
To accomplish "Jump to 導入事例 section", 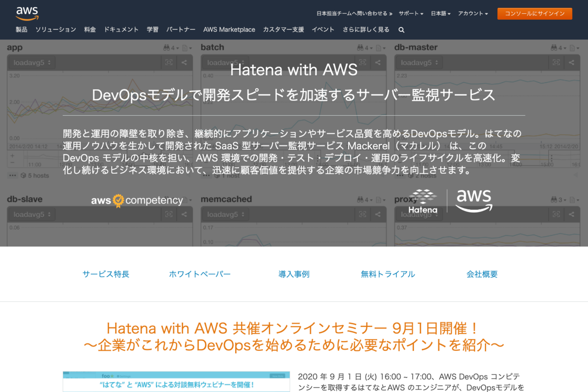I will pos(294,274).
